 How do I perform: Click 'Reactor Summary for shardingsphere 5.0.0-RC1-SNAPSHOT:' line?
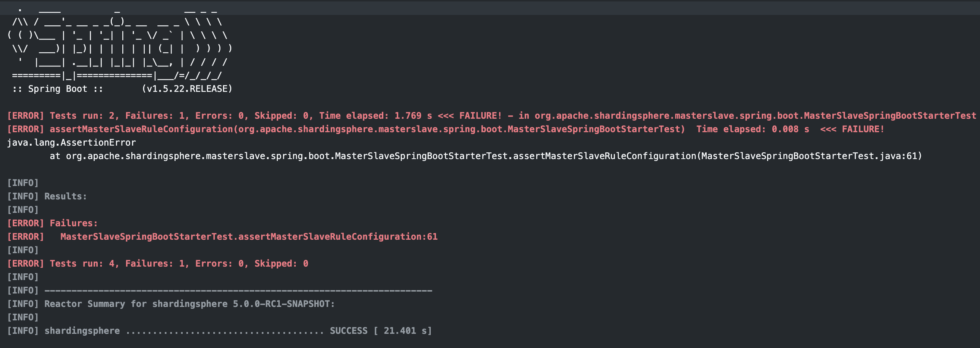click(x=189, y=304)
